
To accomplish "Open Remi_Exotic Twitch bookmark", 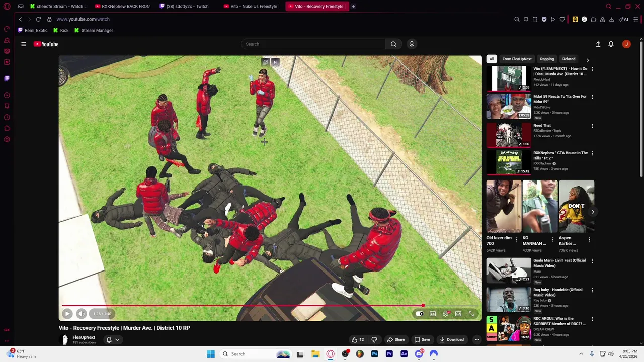I will point(33,30).
